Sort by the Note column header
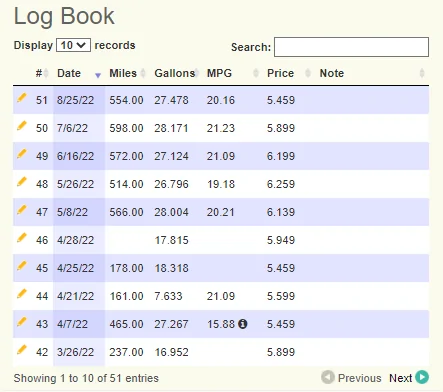The width and height of the screenshot is (443, 392). (x=372, y=73)
